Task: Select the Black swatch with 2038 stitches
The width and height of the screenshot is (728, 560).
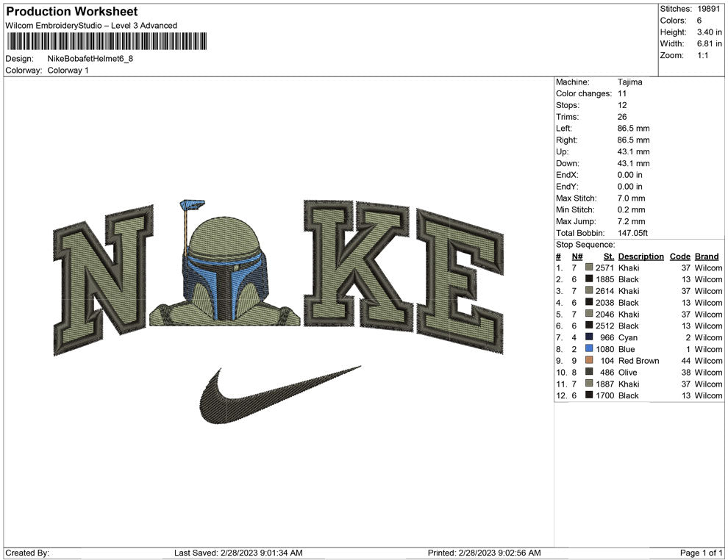Action: [x=589, y=302]
